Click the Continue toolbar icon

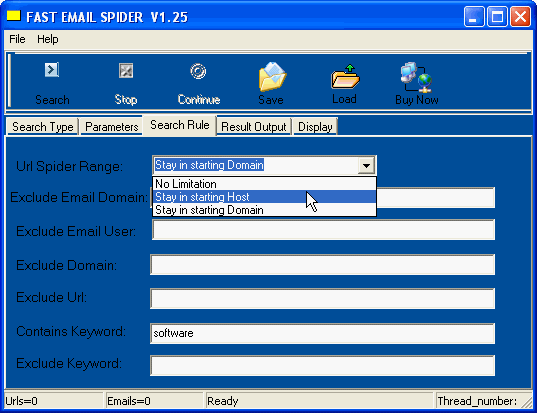click(198, 71)
